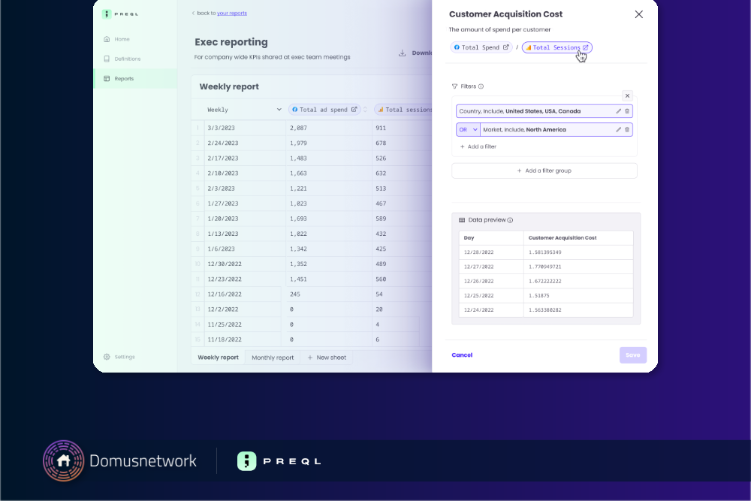Viewport: 751px width, 501px height.
Task: Edit the Country filter with pencil icon
Action: [618, 111]
